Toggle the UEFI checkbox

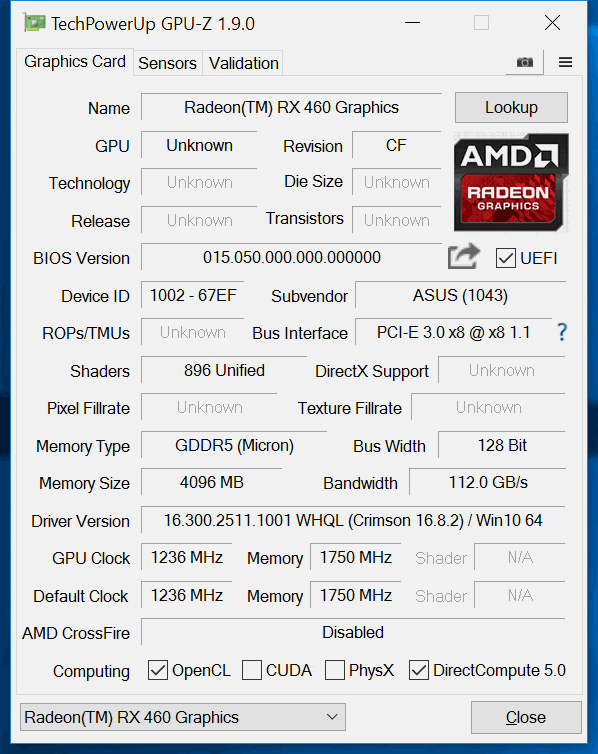(506, 258)
